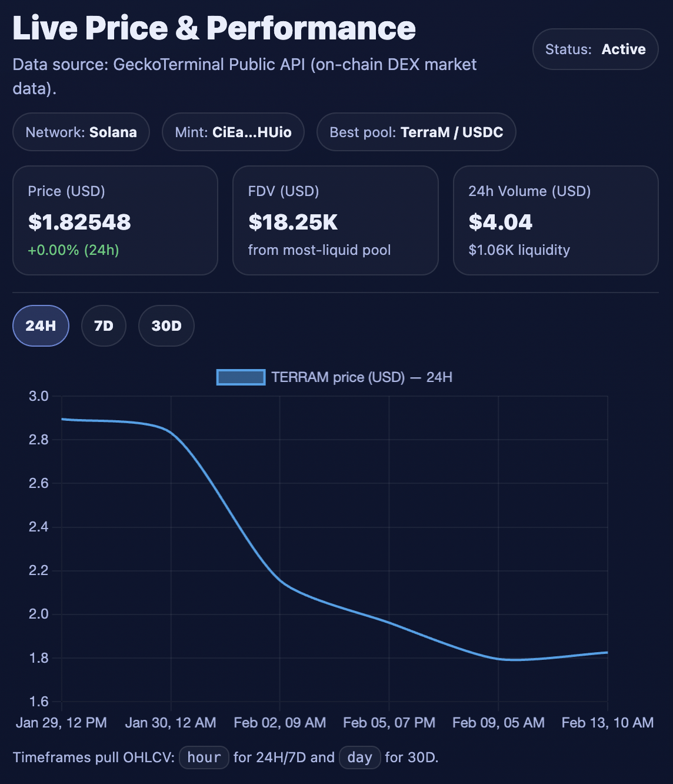Viewport: 673px width, 784px height.
Task: Click the +0.00% (24h) change text
Action: 74,250
